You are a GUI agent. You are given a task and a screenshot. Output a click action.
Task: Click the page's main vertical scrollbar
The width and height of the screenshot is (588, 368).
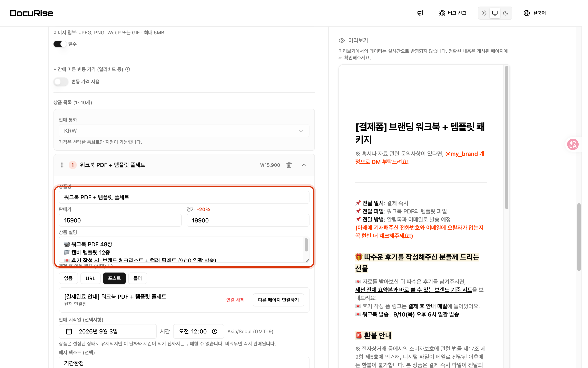pyautogui.click(x=579, y=237)
